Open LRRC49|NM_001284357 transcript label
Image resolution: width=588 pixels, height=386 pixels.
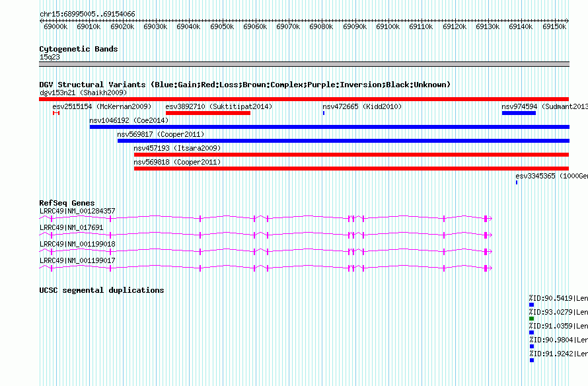77,211
